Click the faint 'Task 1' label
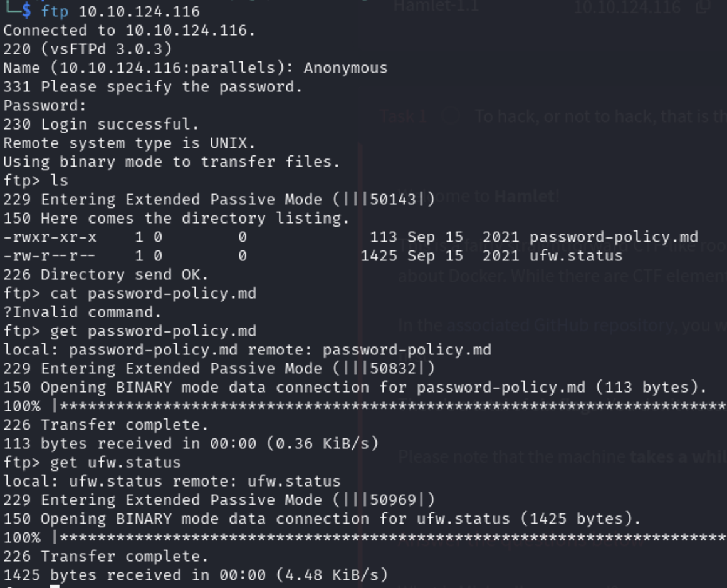 pos(403,116)
